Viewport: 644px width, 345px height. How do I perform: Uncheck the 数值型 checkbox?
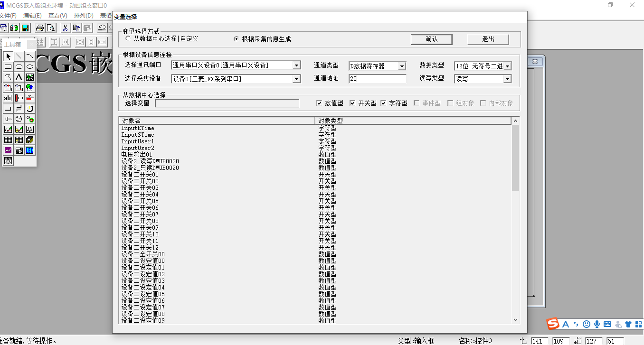[319, 103]
